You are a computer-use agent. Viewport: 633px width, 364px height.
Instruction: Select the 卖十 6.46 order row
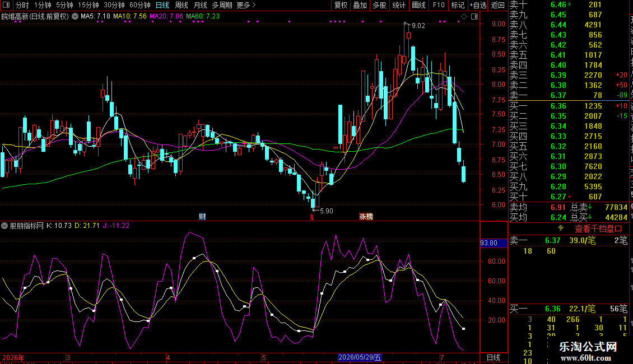click(569, 4)
